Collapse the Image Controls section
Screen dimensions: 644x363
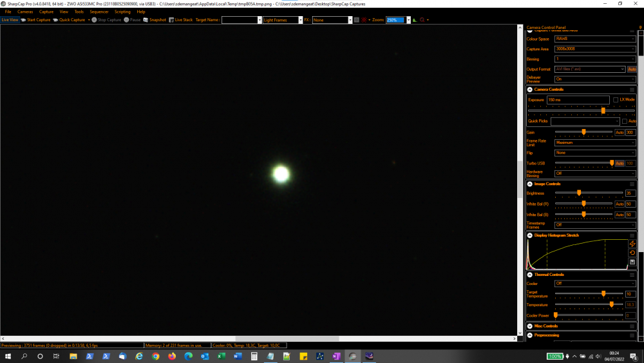pos(530,184)
